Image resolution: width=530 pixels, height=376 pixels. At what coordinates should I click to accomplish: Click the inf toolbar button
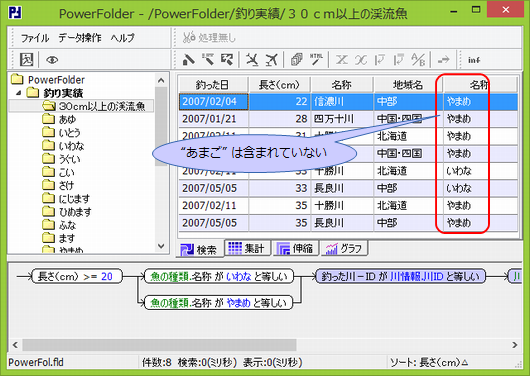tap(474, 60)
